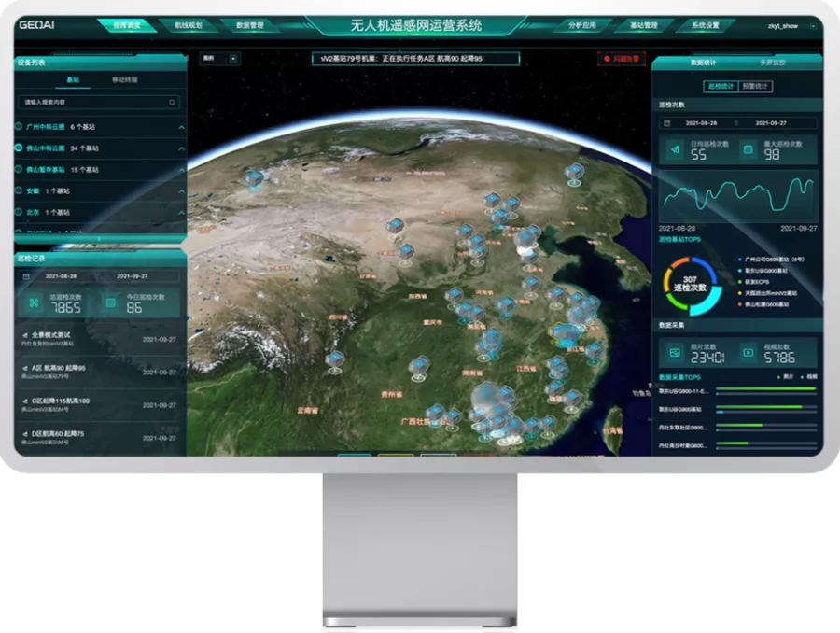Open the 巡检次数 date range picker

click(x=737, y=123)
